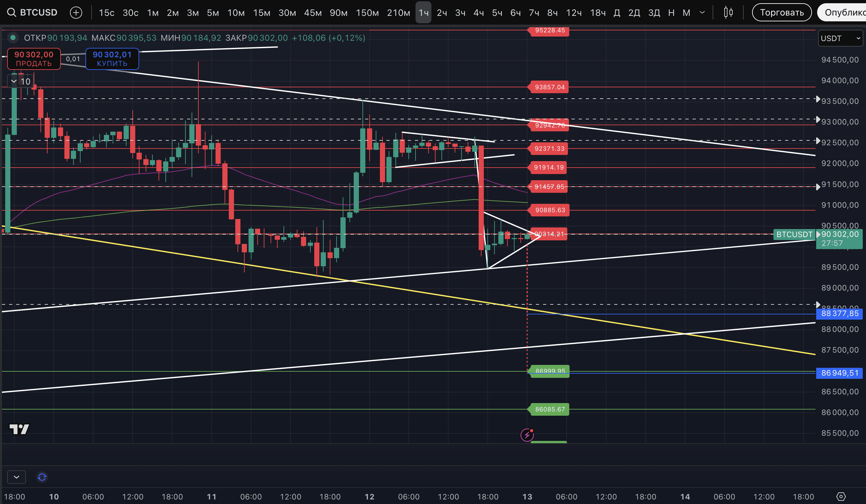866x504 pixels.
Task: Click the lightning bolt event icon
Action: pos(527,435)
